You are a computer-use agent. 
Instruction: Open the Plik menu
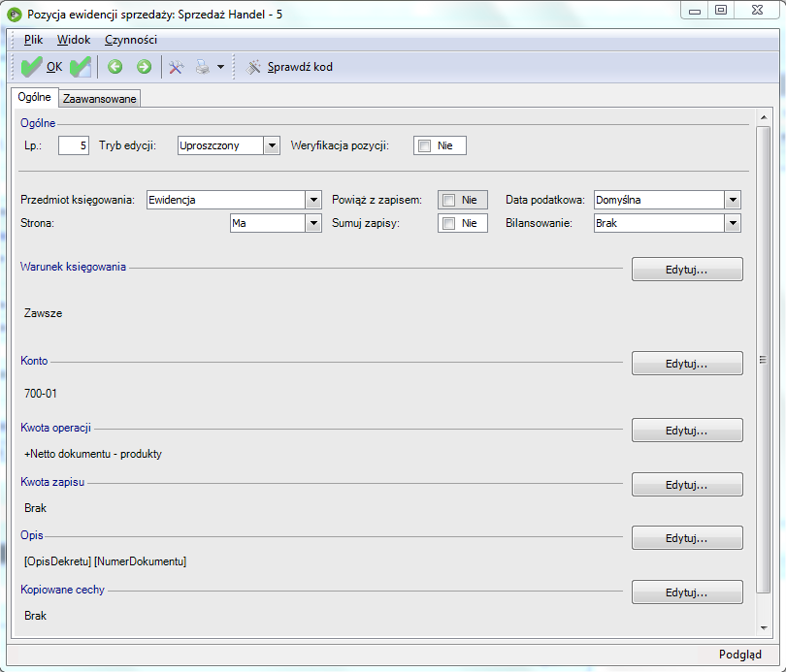[x=34, y=40]
